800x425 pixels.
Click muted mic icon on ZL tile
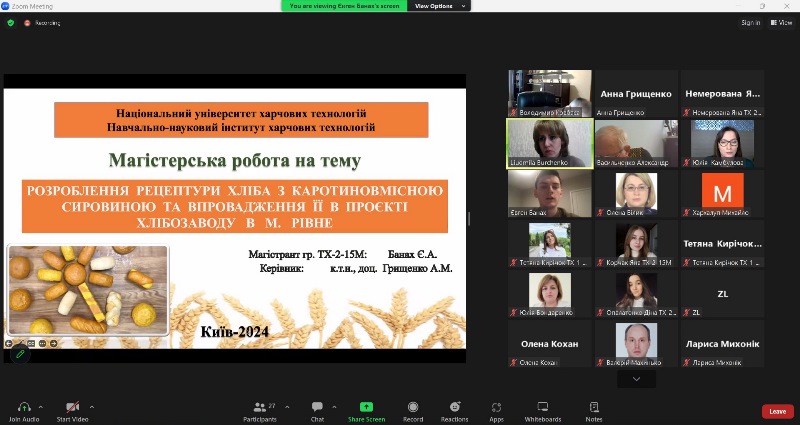tap(687, 313)
